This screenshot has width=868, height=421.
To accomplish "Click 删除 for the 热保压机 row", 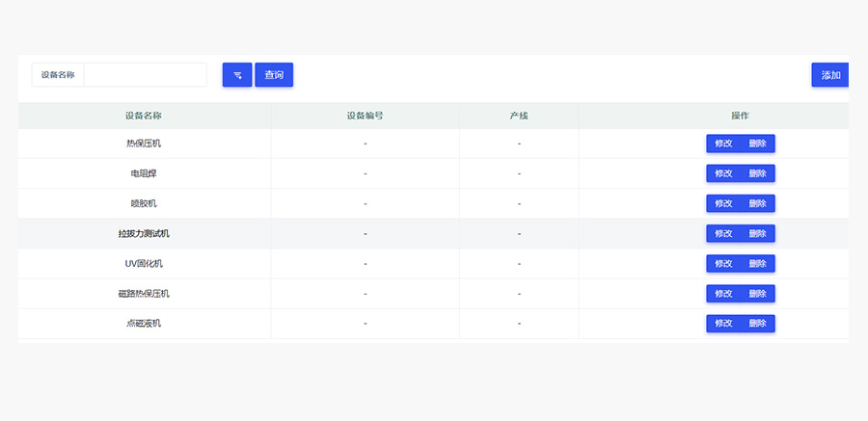I will [x=757, y=144].
